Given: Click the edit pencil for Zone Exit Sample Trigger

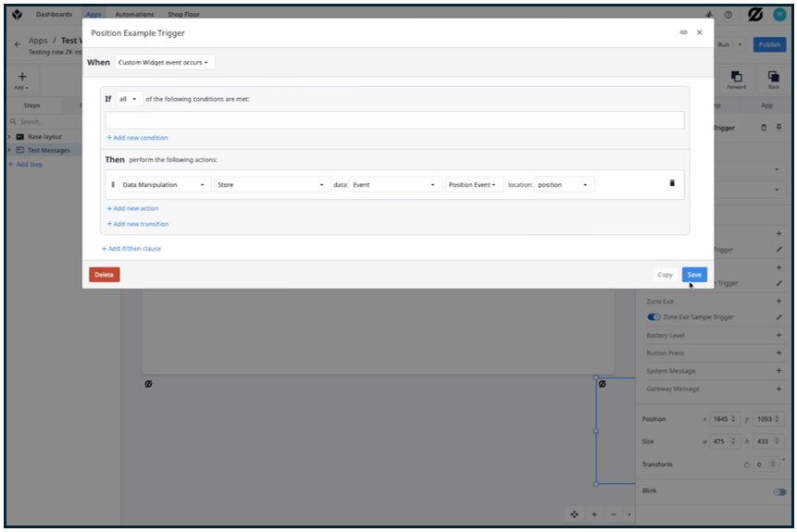Looking at the screenshot, I should tap(778, 317).
